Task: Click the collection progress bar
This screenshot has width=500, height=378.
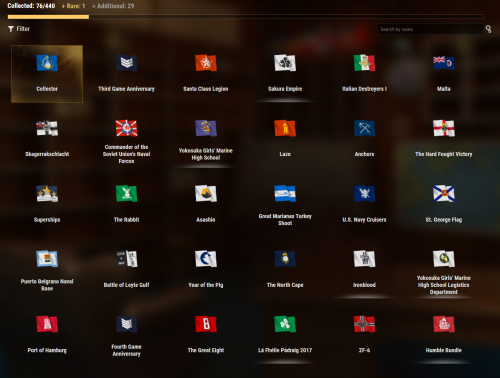Action: (246, 17)
